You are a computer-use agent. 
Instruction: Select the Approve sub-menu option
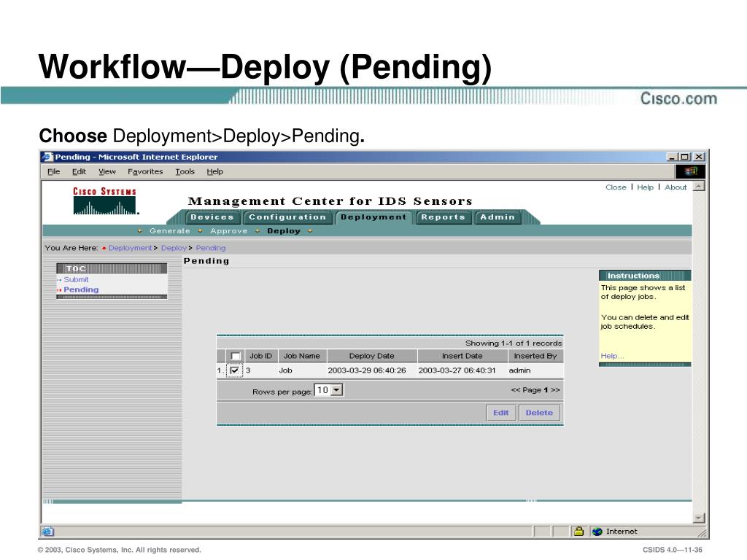pos(228,231)
